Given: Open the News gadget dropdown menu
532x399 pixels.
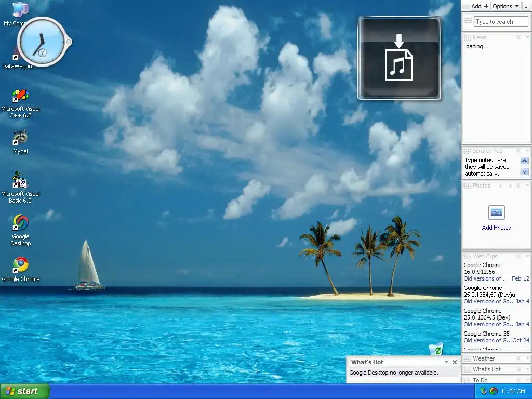Looking at the screenshot, I should [528, 37].
